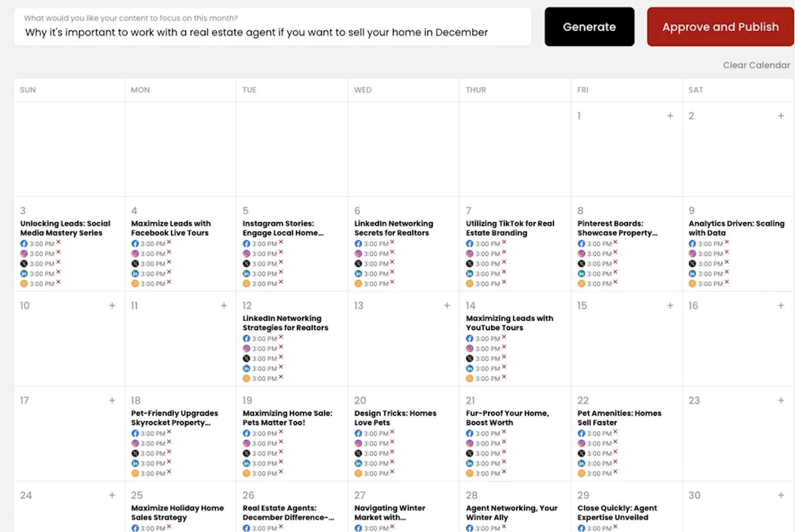Open the 'Pet-Friendly Upgrades Skyrocket Property...' post
The width and height of the screenshot is (795, 532).
174,418
